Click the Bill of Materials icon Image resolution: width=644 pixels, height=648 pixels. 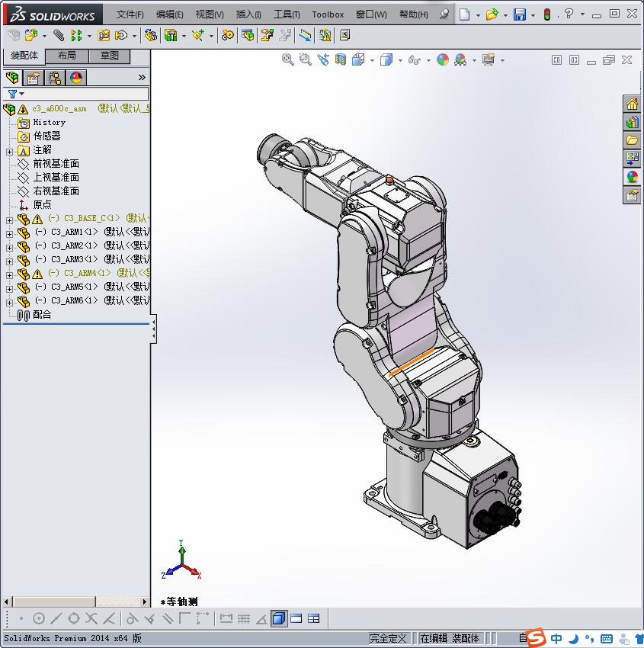tap(248, 36)
